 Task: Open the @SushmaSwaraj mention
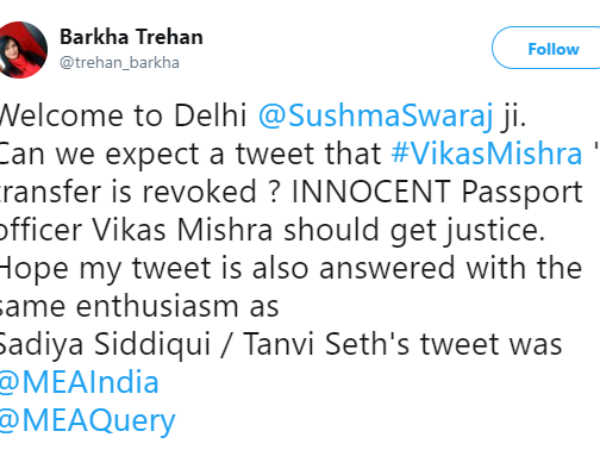click(x=376, y=115)
